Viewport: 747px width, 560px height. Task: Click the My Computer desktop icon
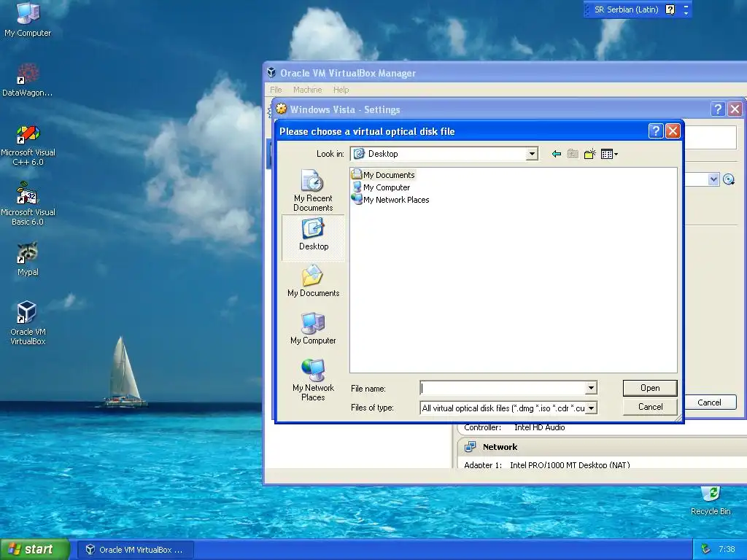click(x=28, y=20)
